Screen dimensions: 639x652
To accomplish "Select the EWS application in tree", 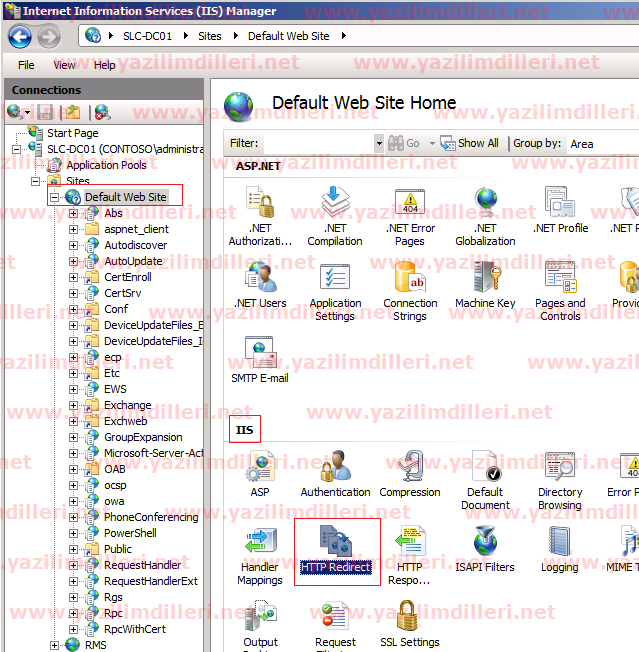I will 115,389.
